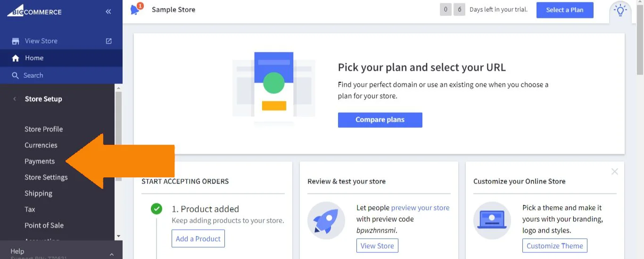Click the external link icon beside View Store
Screen dimensions: 644x259
pos(109,41)
